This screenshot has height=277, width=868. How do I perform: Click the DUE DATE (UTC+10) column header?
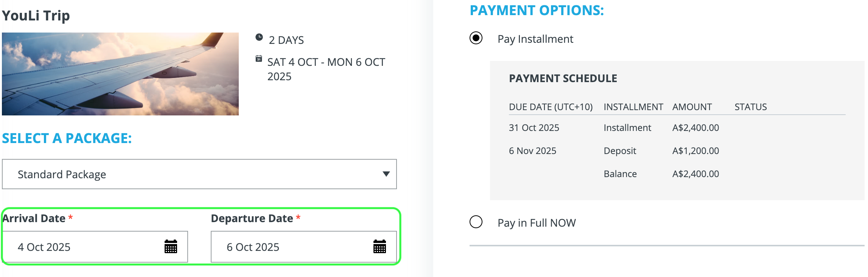coord(551,107)
